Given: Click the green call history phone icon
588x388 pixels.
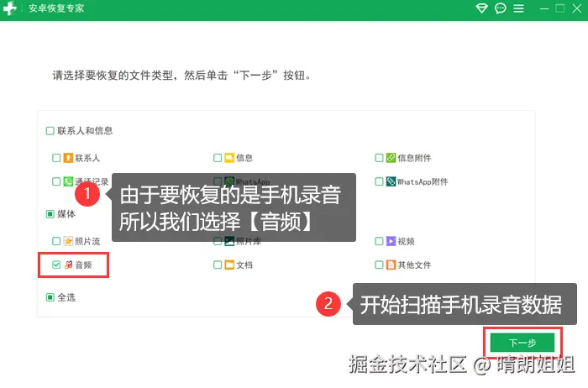Looking at the screenshot, I should [x=68, y=181].
